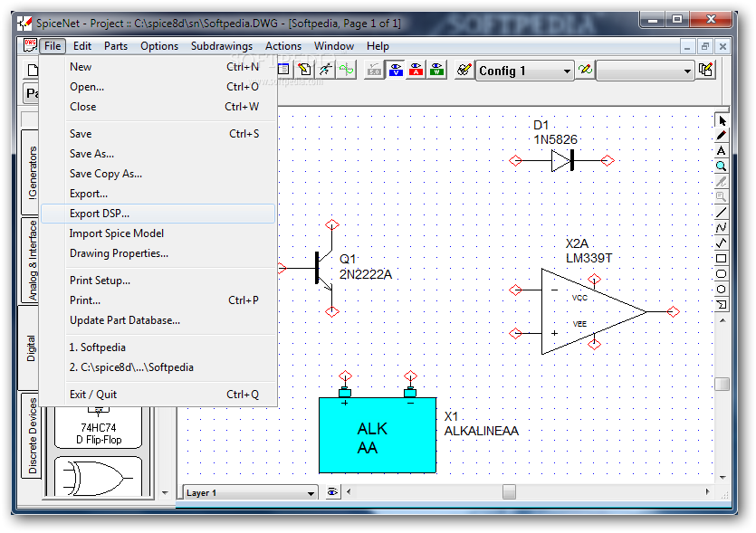Toggle blue V voltage display eye

click(x=396, y=70)
